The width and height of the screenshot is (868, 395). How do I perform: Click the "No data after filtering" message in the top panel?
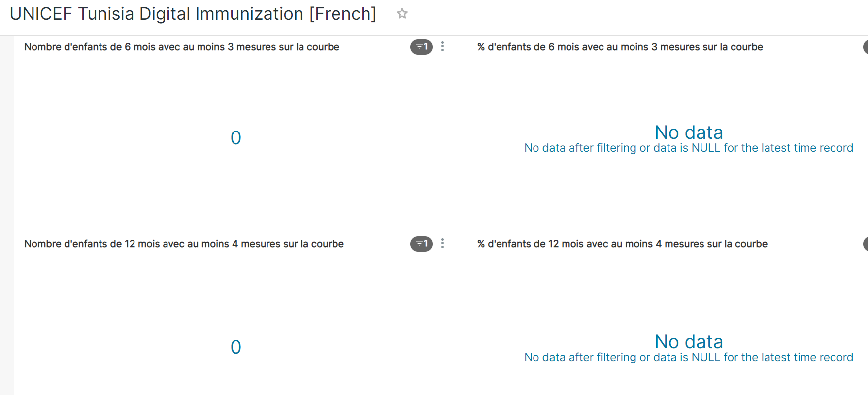[x=689, y=148]
